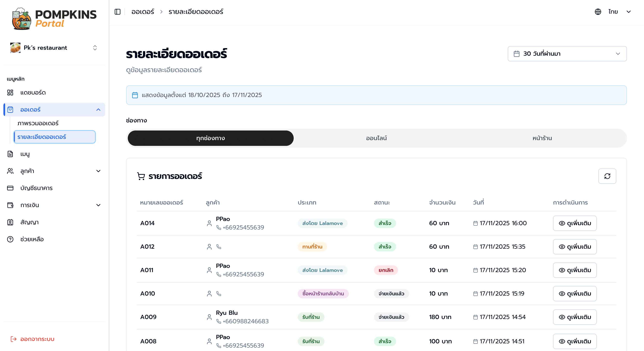Click the 180 บาท amount
The width and height of the screenshot is (644, 351).
tap(440, 317)
